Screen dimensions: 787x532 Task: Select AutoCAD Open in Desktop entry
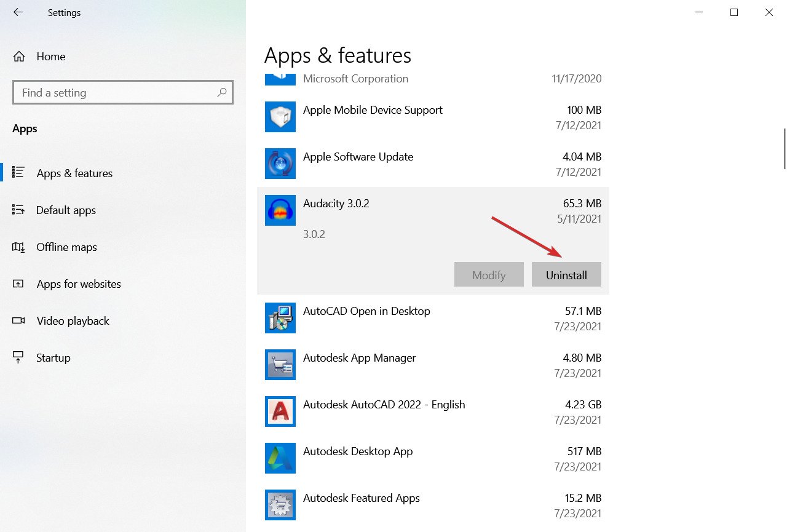[433, 318]
